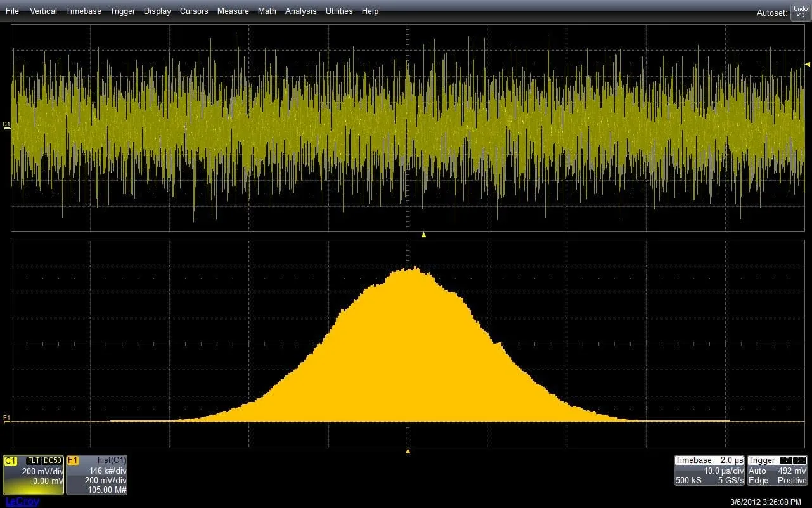Click the DC50 coupling indicator in C1 descriptor
Image resolution: width=812 pixels, height=508 pixels.
pos(53,460)
